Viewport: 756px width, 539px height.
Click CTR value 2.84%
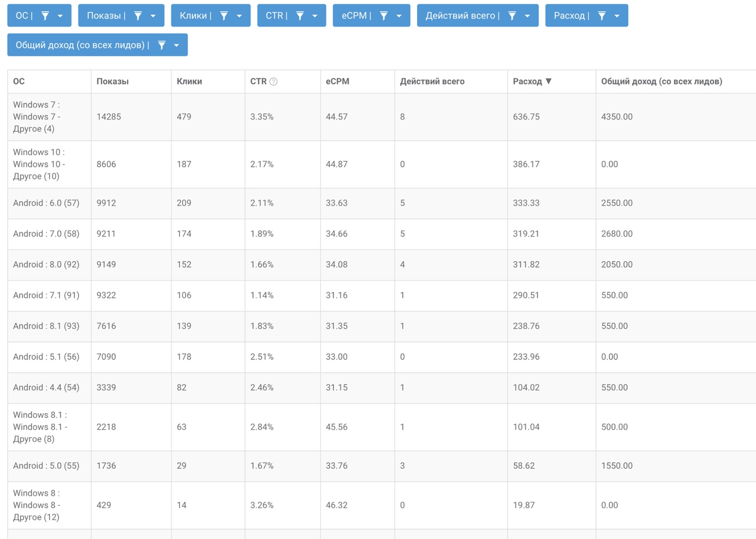coord(262,427)
